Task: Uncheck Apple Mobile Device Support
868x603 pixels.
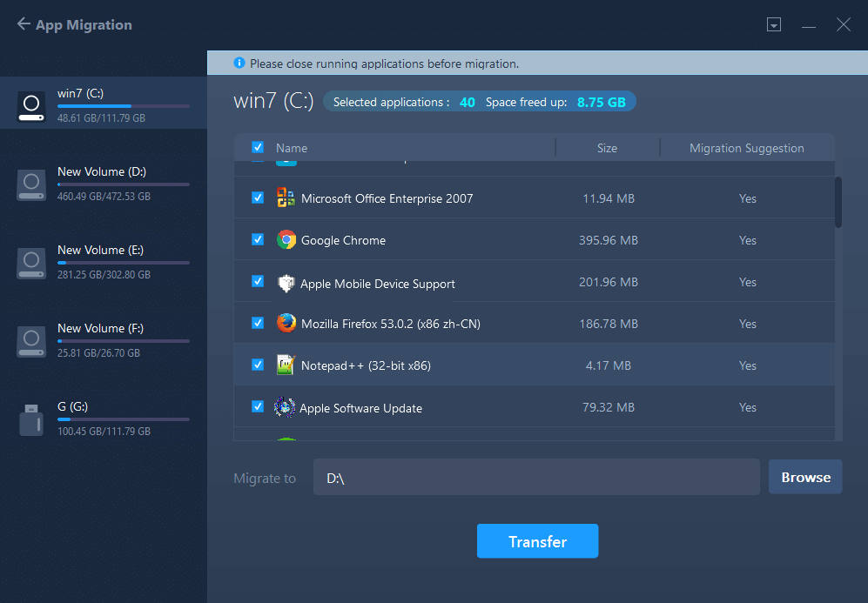Action: [258, 281]
